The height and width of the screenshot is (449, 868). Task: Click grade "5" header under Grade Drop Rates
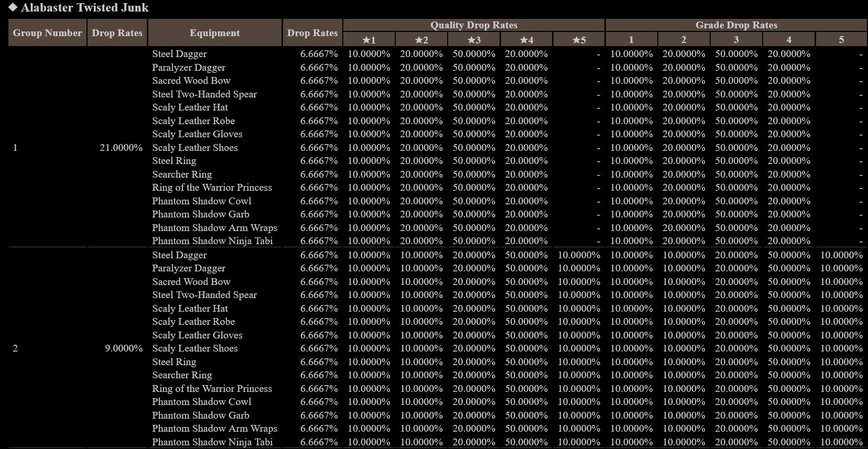[841, 39]
